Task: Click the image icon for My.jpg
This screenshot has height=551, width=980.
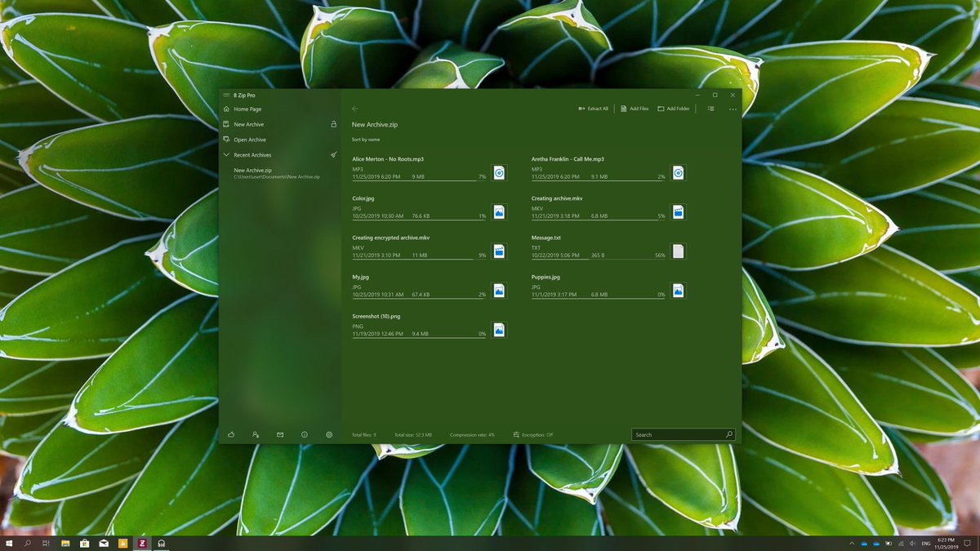Action: tap(499, 290)
